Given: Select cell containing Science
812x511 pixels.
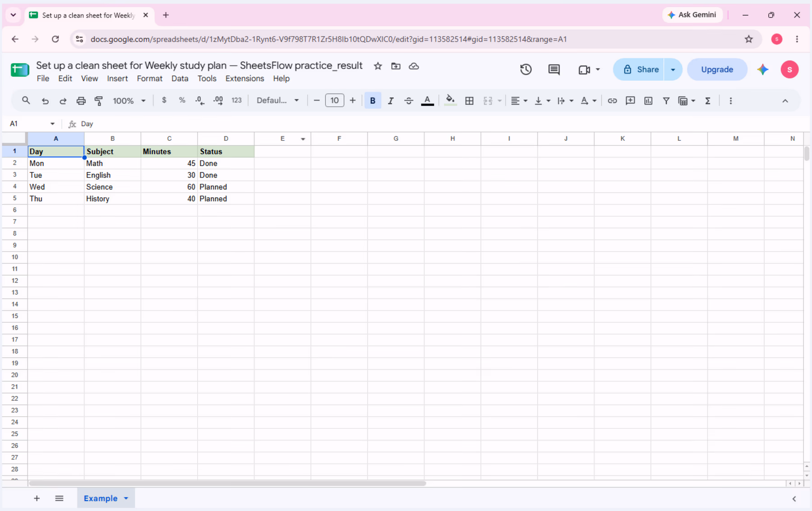Looking at the screenshot, I should coord(113,187).
